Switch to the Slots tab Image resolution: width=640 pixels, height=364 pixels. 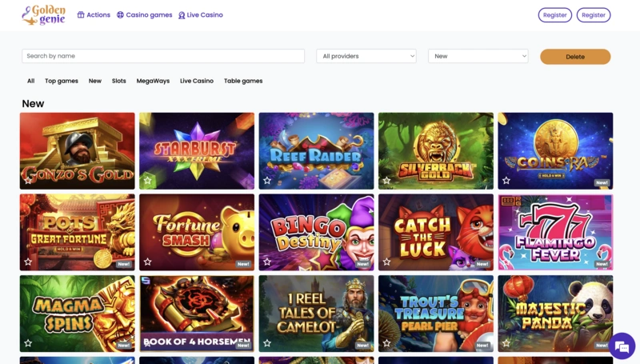[x=118, y=81]
